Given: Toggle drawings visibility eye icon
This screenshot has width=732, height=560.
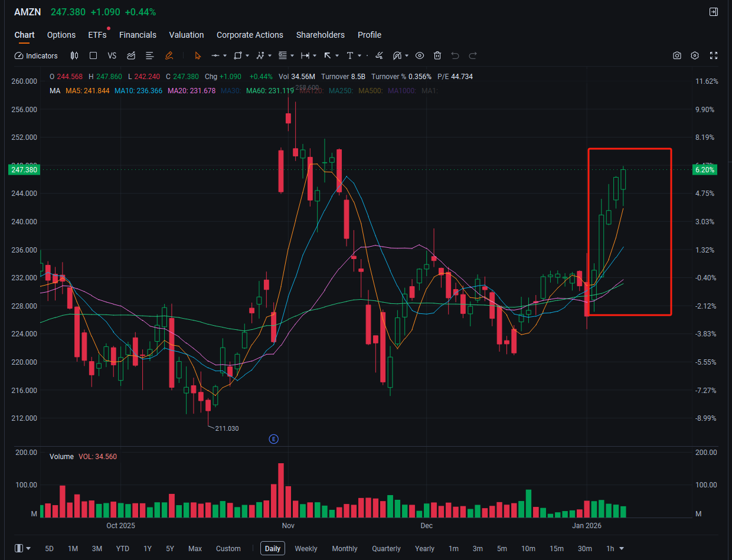Looking at the screenshot, I should (x=420, y=55).
